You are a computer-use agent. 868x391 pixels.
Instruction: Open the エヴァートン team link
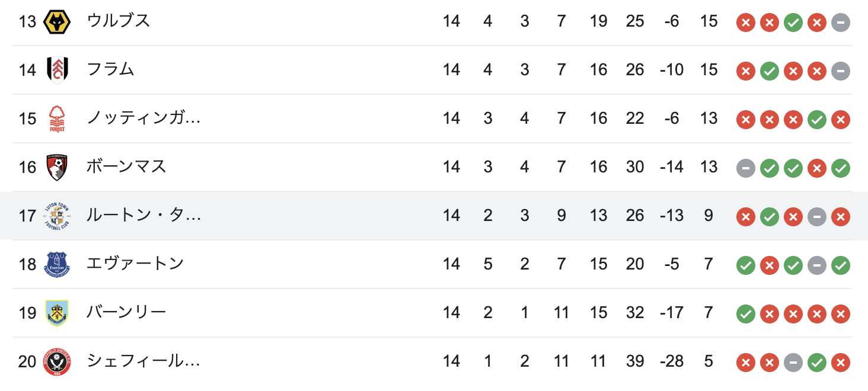135,264
